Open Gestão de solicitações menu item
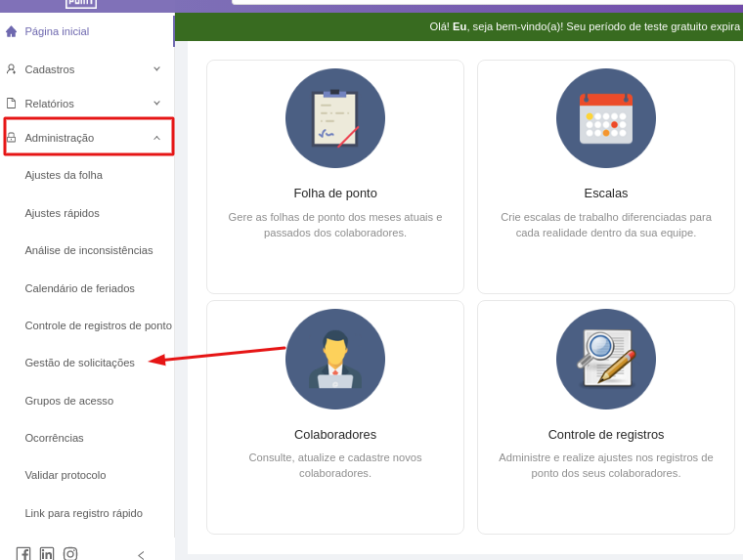743x560 pixels. [x=80, y=363]
